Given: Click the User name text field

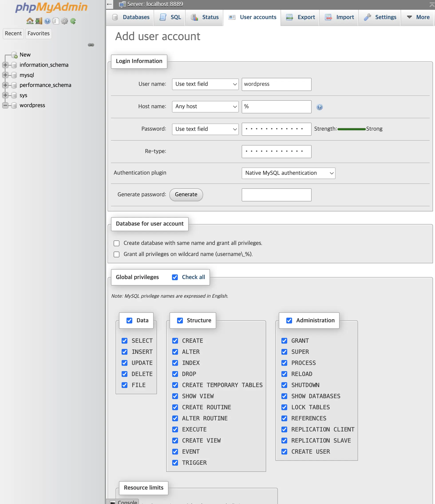Looking at the screenshot, I should pos(276,84).
